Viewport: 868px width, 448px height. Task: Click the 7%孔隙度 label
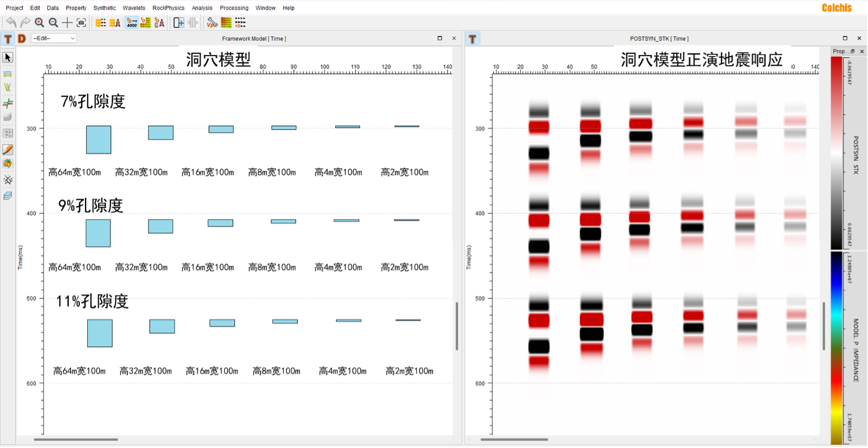93,101
